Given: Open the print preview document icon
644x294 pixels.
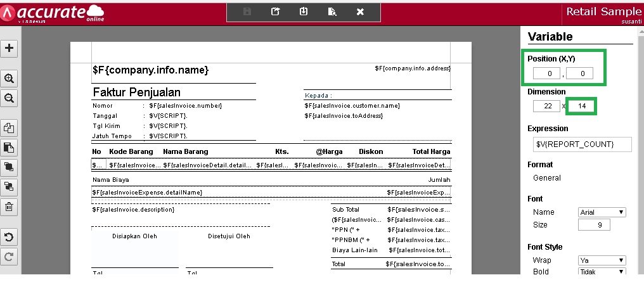Looking at the screenshot, I should click(x=332, y=12).
